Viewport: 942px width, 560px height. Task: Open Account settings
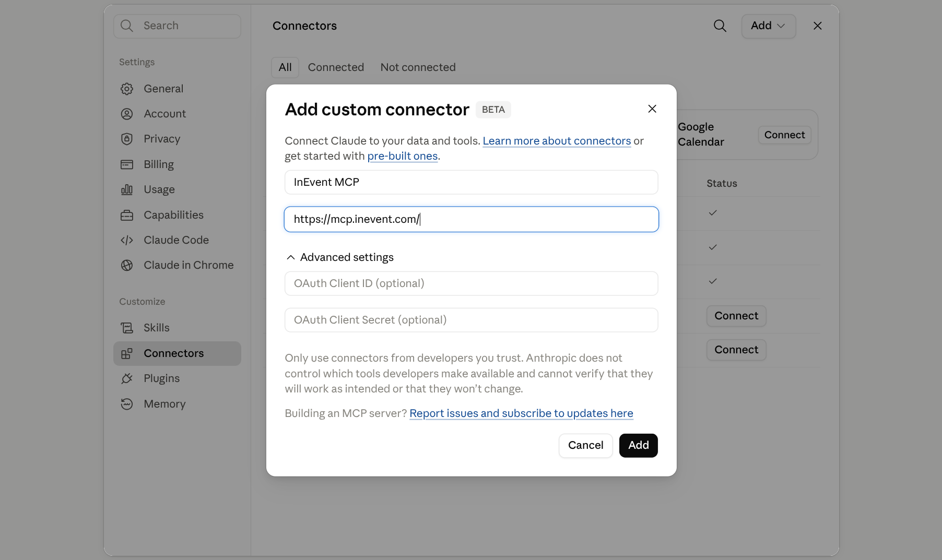177,114
